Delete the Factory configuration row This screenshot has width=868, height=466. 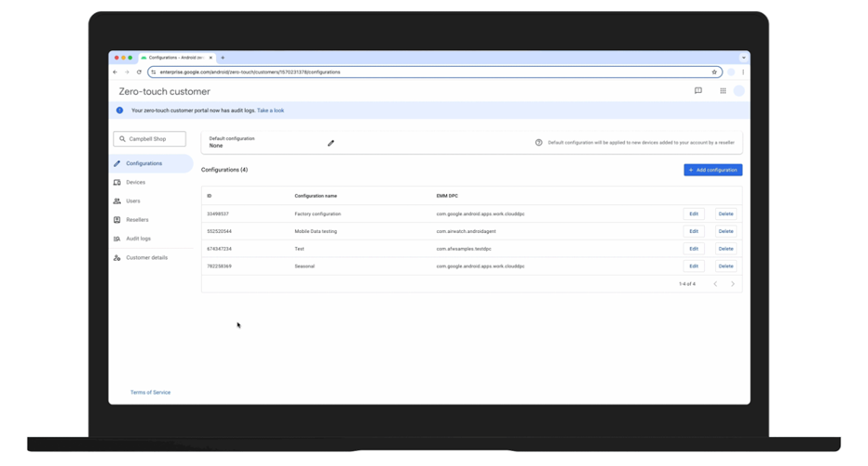point(726,214)
